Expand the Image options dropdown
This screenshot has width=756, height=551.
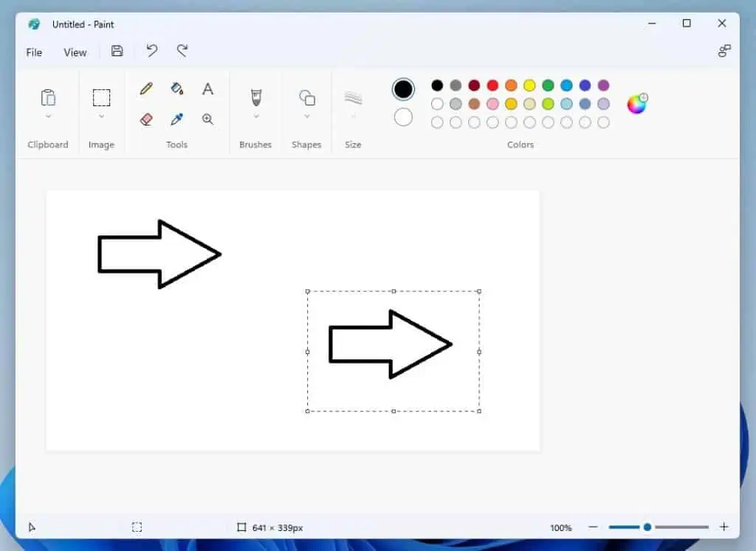click(x=101, y=117)
